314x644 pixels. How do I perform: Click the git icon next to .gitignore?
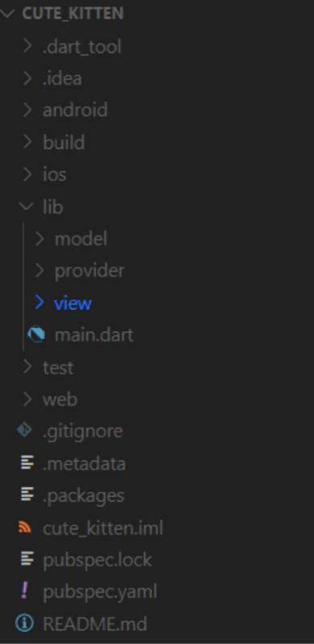[24, 431]
